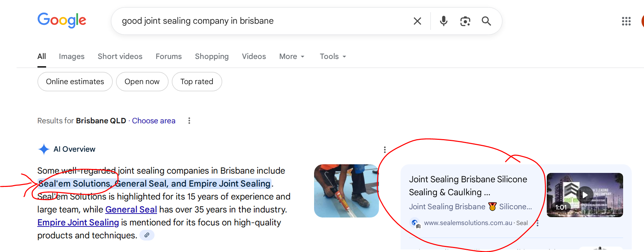Click the sealemsolutions.com.au site favicon
The width and height of the screenshot is (644, 252).
pos(415,223)
